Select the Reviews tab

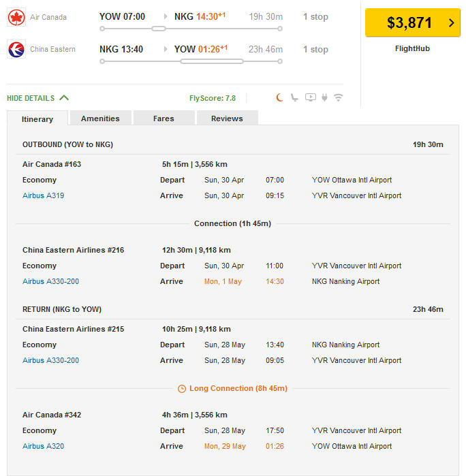point(227,118)
